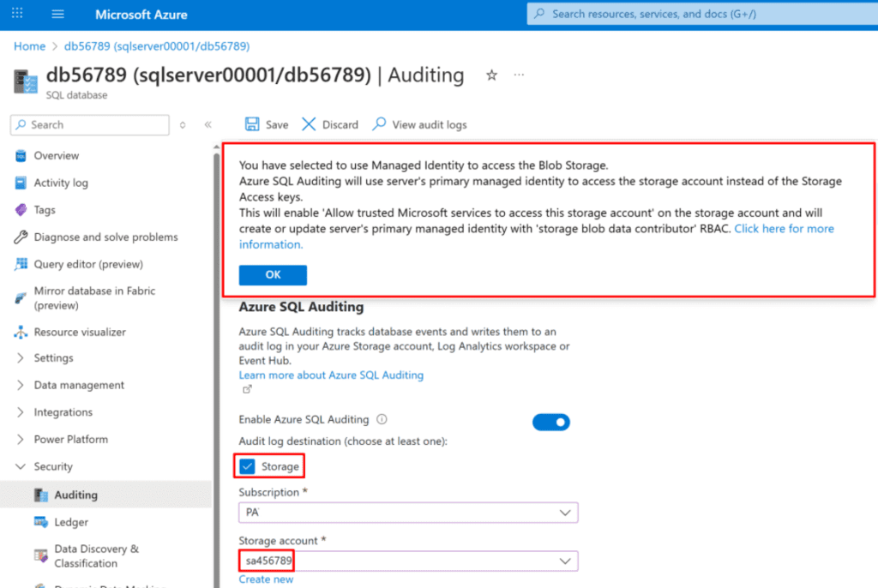Viewport: 878px width, 588px height.
Task: Collapse the Security section in sidebar
Action: pyautogui.click(x=52, y=466)
